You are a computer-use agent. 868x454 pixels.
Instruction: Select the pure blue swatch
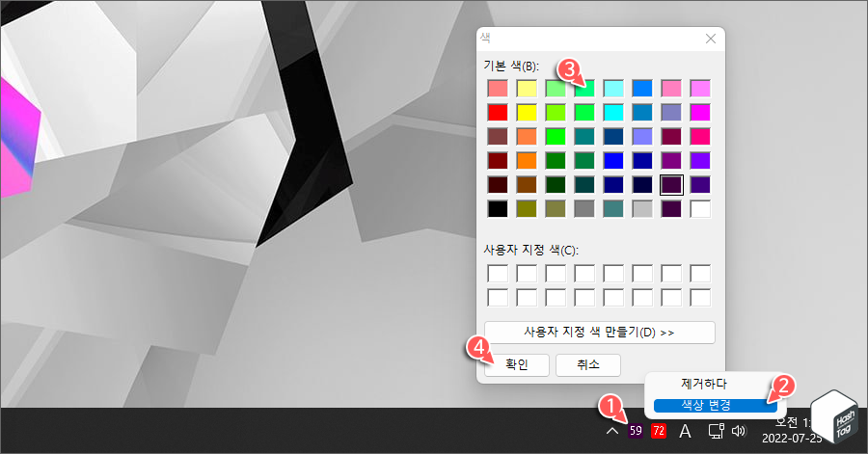click(x=613, y=161)
